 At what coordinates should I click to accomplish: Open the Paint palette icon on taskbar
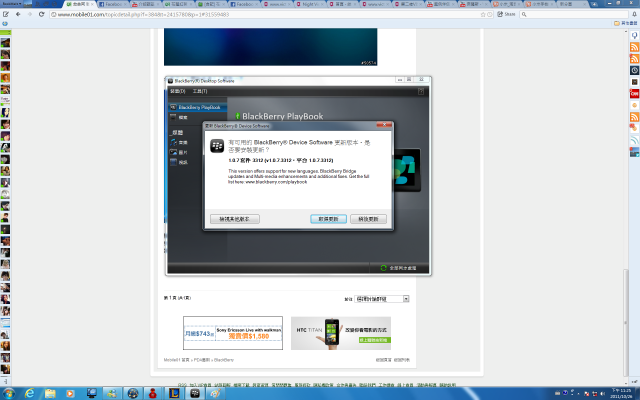(x=215, y=393)
